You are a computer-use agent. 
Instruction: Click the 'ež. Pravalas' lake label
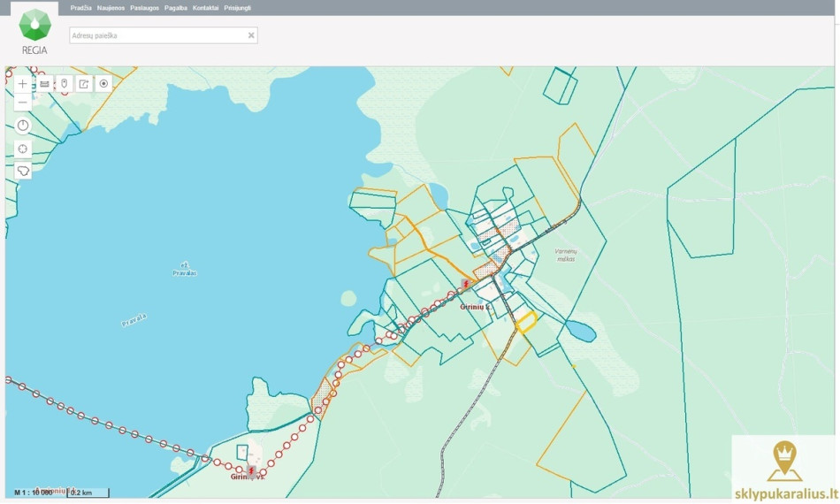[x=185, y=269]
